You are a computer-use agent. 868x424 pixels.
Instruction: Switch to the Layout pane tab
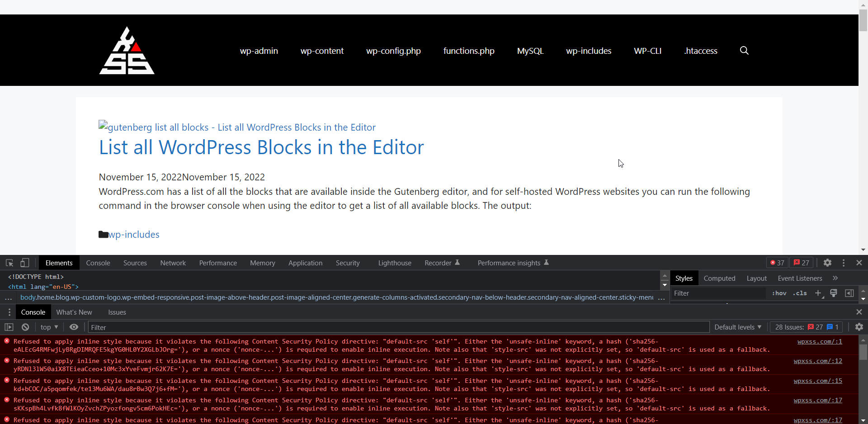[x=756, y=278]
